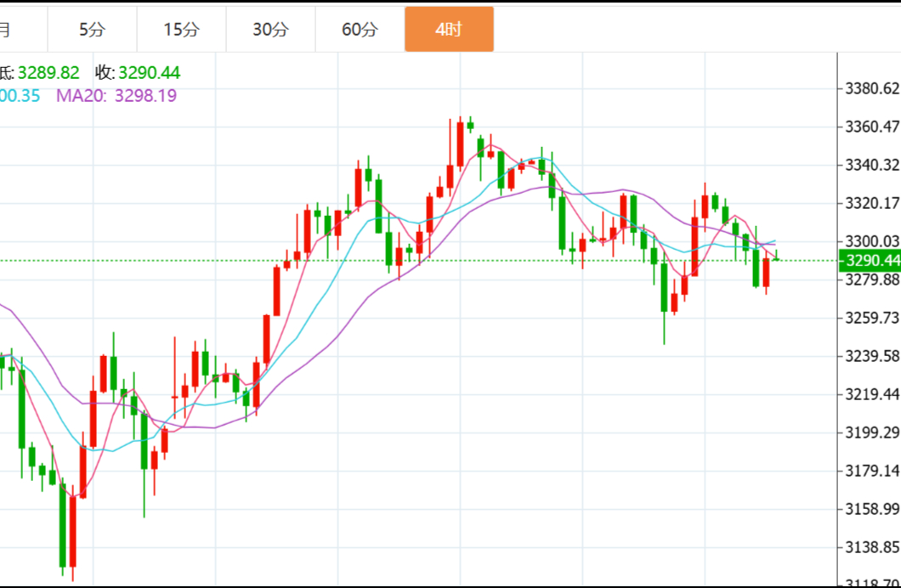
Task: Select the 15分 timeframe tab
Action: pos(181,30)
